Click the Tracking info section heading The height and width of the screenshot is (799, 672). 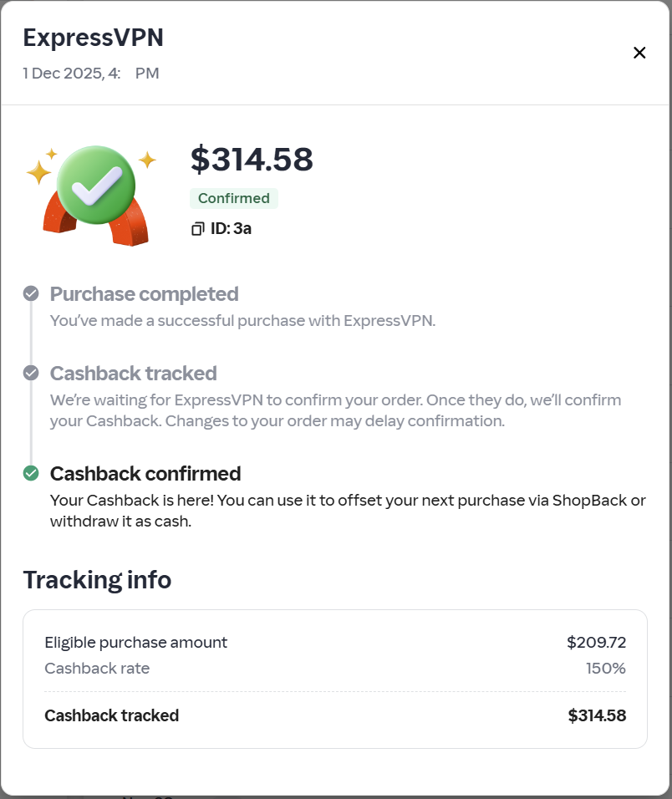pos(97,579)
